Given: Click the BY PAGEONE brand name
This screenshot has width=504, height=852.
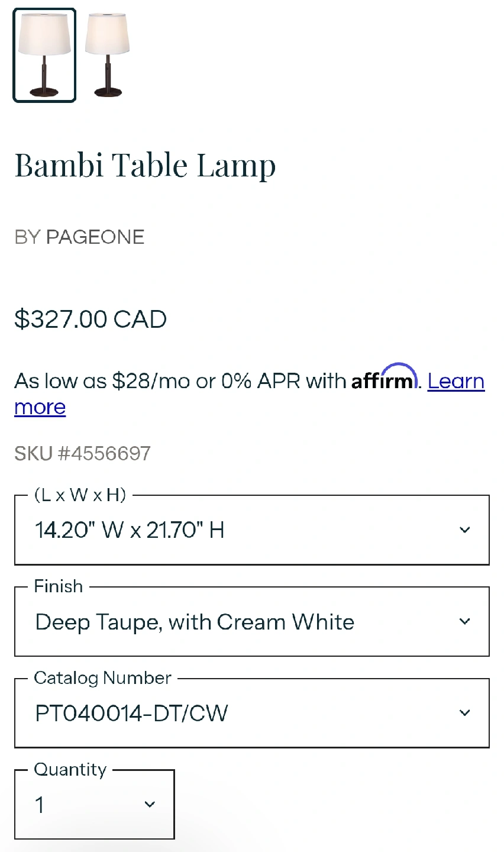Looking at the screenshot, I should click(79, 237).
